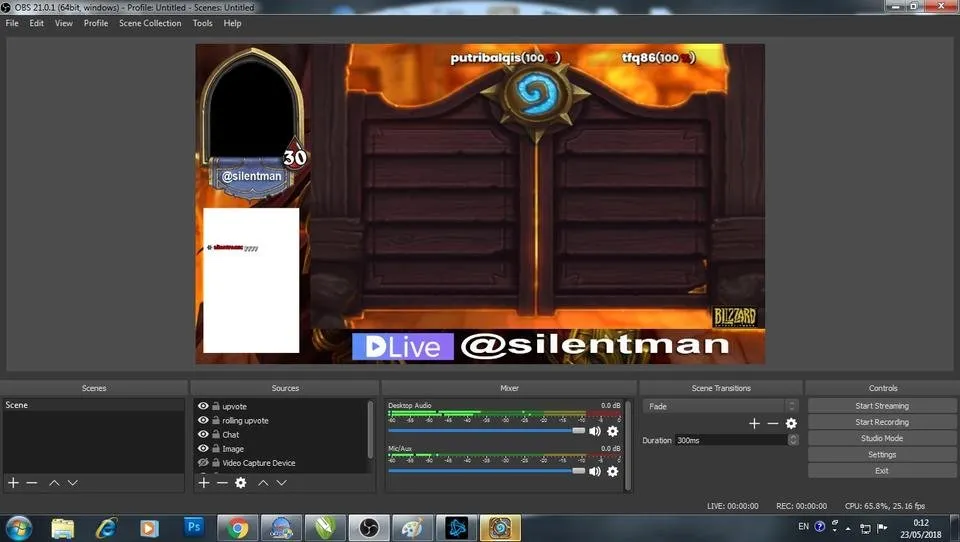Switch to Hearthstone taskbar icon
Viewport: 960px width, 542px height.
coord(500,528)
